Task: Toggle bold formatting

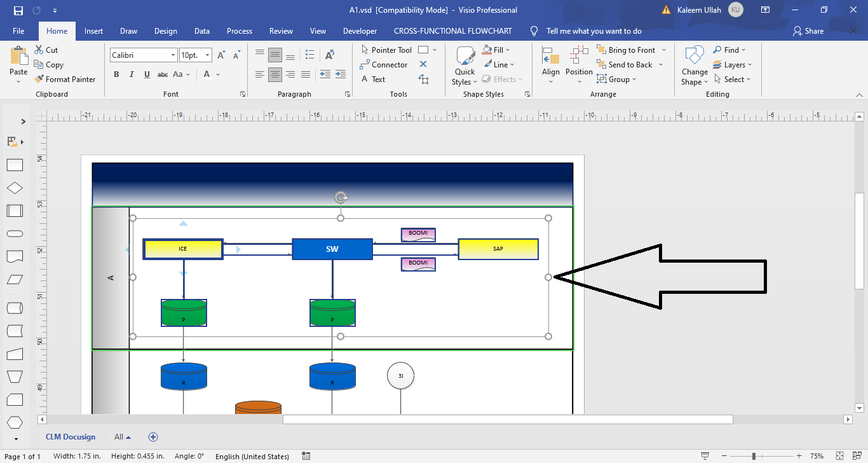Action: [116, 74]
